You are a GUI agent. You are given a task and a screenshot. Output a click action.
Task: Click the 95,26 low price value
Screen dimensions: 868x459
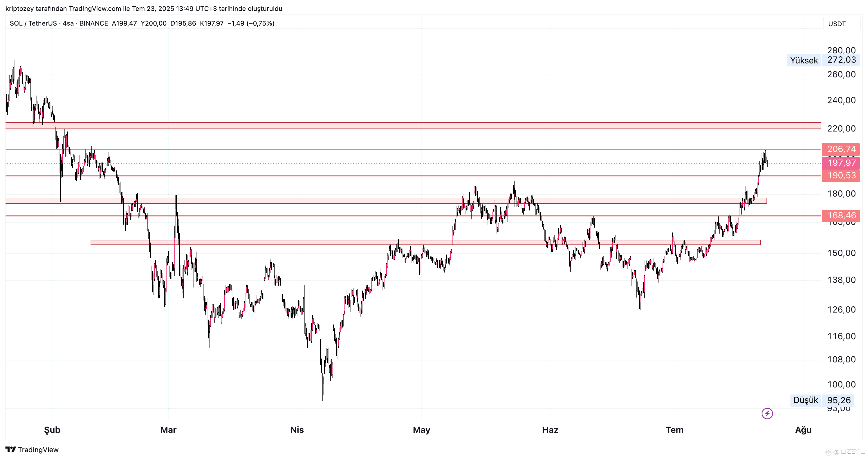click(839, 400)
